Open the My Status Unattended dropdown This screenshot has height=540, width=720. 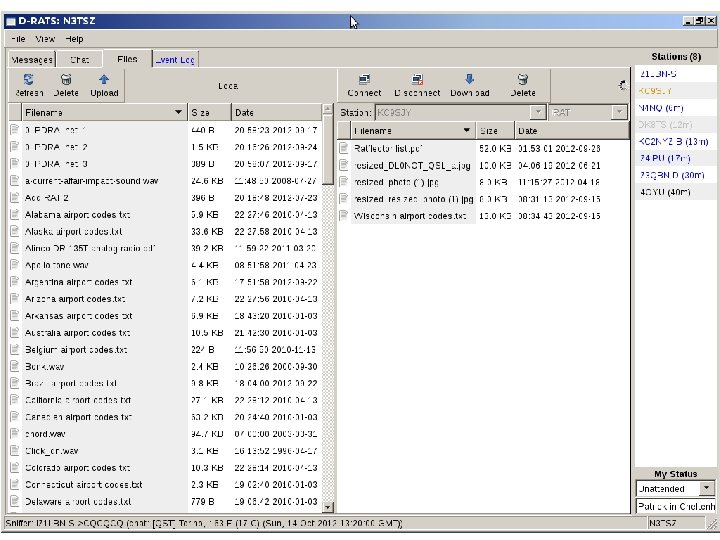707,488
